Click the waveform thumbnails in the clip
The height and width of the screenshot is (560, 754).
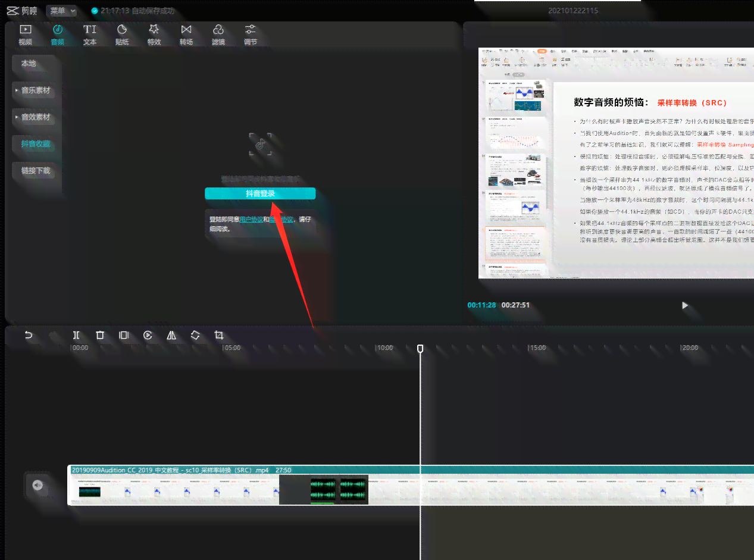[339, 490]
